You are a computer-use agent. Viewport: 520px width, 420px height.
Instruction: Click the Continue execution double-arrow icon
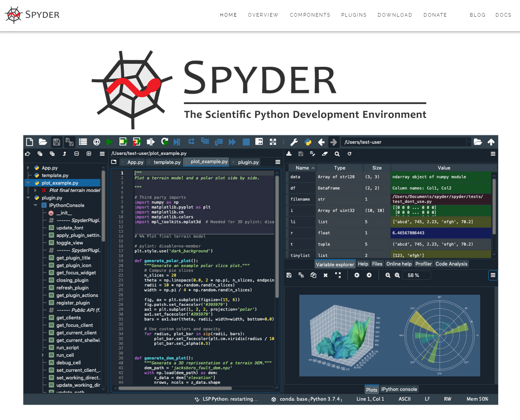232,142
